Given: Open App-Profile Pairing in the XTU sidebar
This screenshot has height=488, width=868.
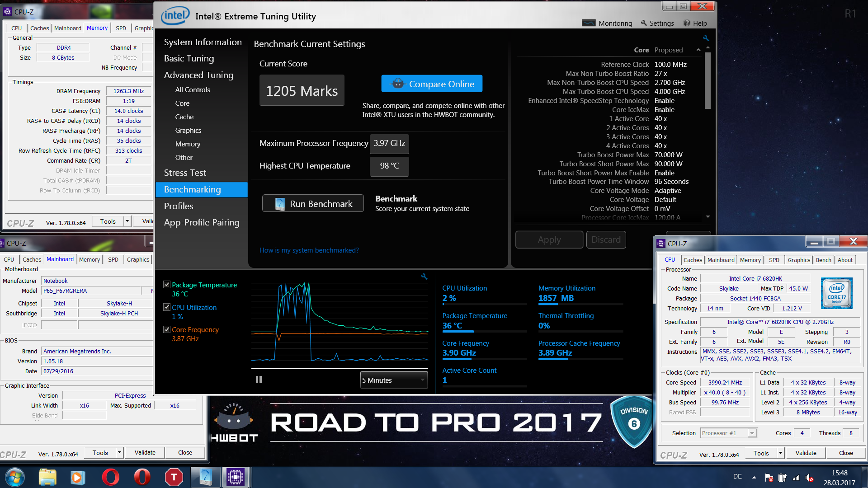Looking at the screenshot, I should (202, 222).
